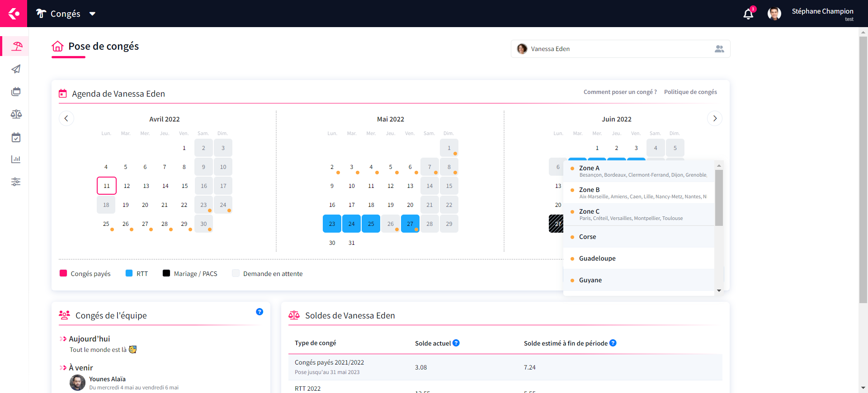The width and height of the screenshot is (868, 393).
Task: Click Stéphane Champion's profile avatar
Action: tap(774, 14)
